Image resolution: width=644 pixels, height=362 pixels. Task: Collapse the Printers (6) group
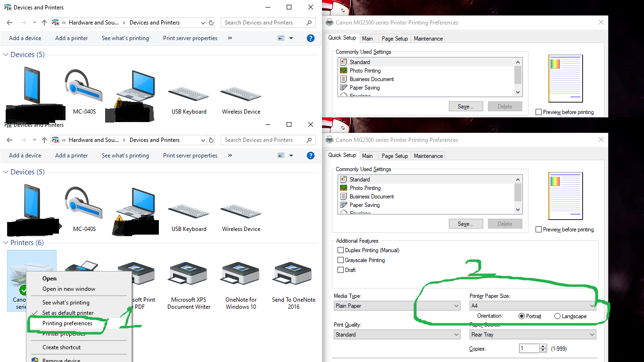point(6,243)
